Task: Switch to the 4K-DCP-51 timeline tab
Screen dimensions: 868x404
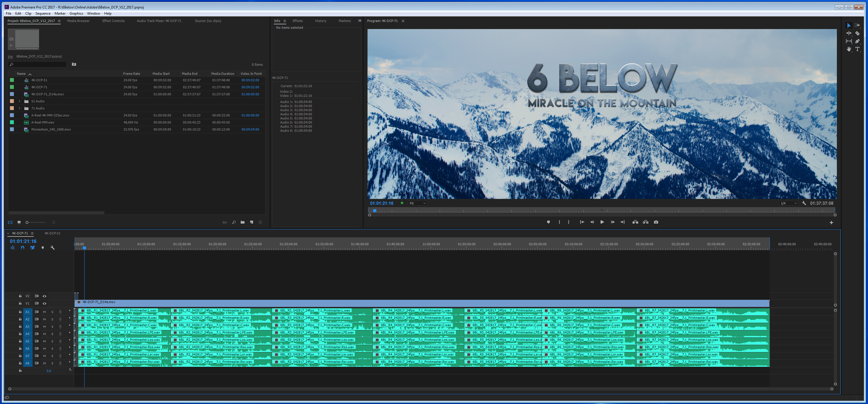Action: (53, 233)
